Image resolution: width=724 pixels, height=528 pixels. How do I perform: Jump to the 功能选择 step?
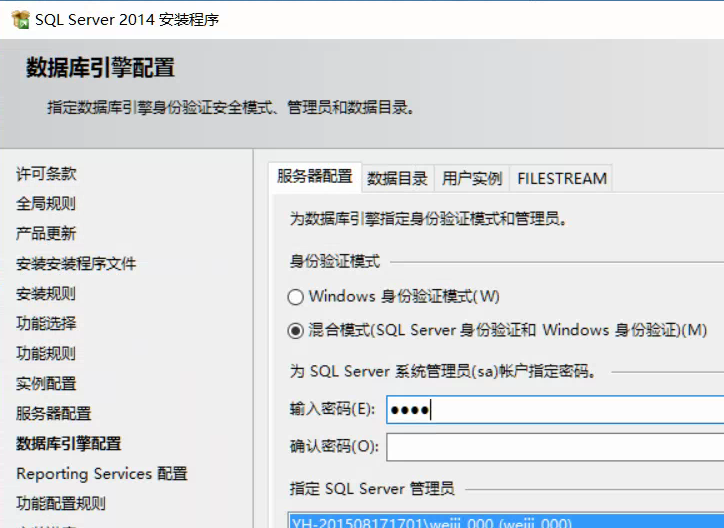point(46,324)
